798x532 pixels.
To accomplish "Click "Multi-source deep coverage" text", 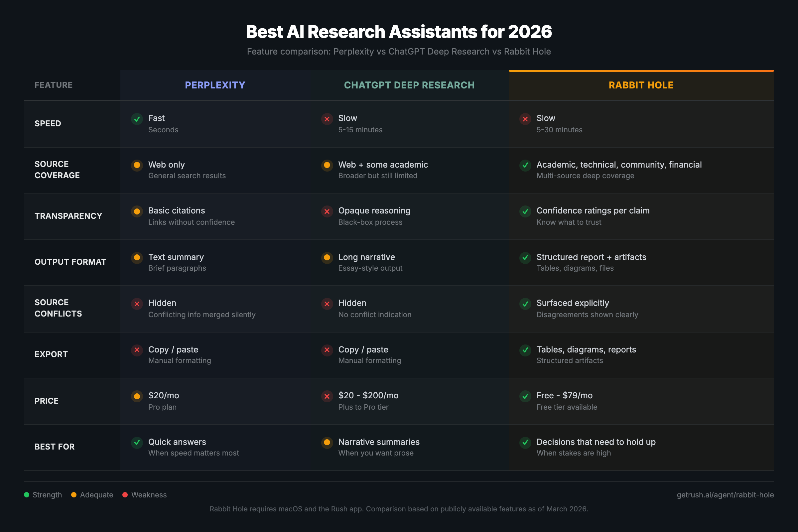I will pos(585,176).
